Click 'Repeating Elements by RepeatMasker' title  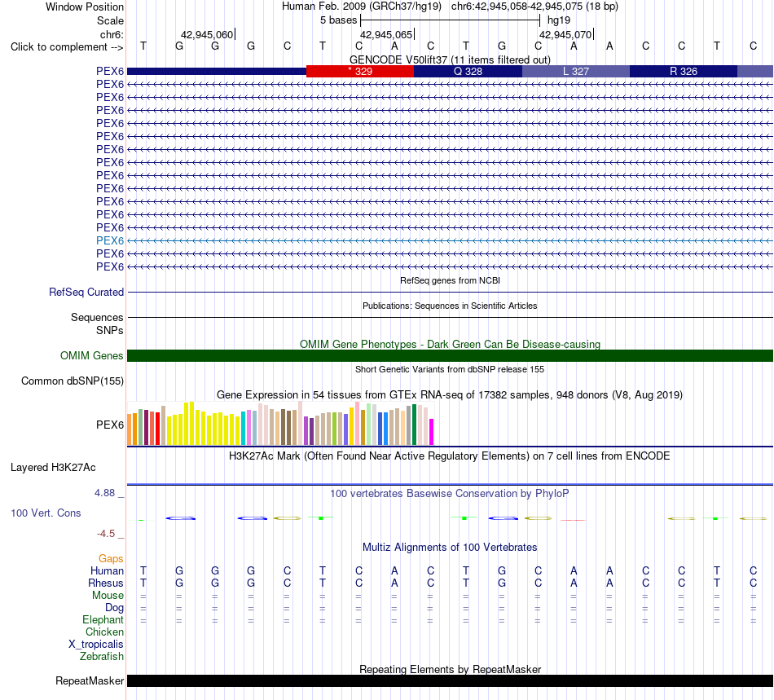tap(450, 669)
